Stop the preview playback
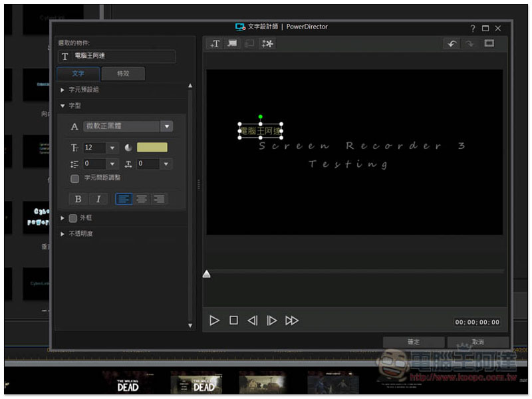 click(233, 321)
